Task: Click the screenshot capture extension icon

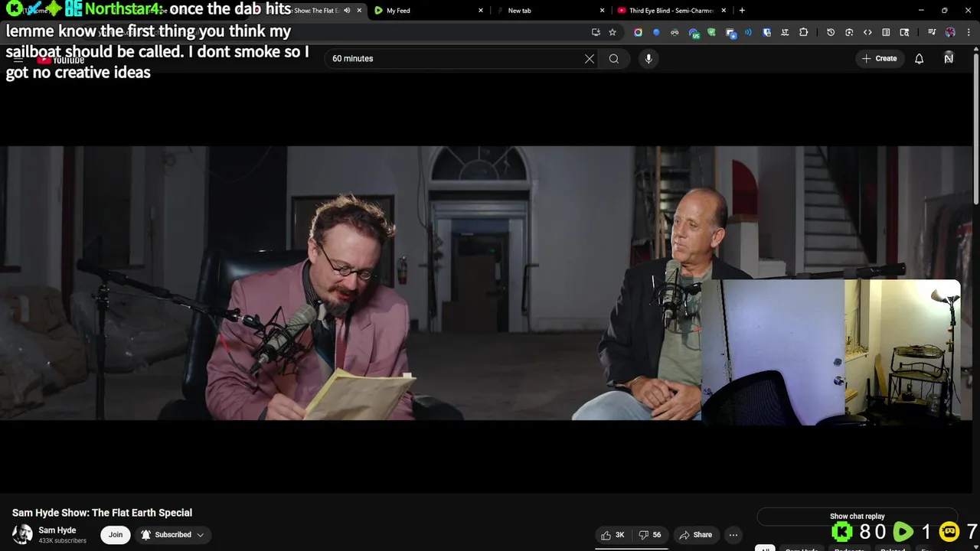Action: [x=849, y=32]
